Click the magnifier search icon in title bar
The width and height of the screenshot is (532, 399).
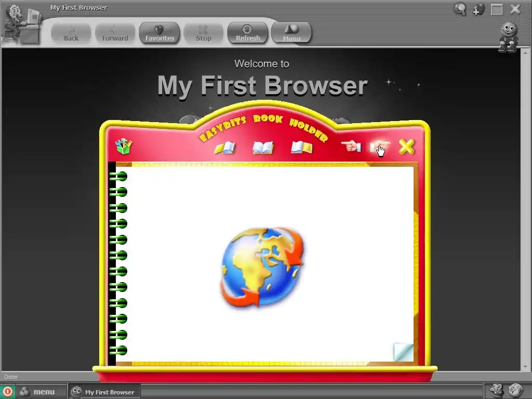point(460,9)
